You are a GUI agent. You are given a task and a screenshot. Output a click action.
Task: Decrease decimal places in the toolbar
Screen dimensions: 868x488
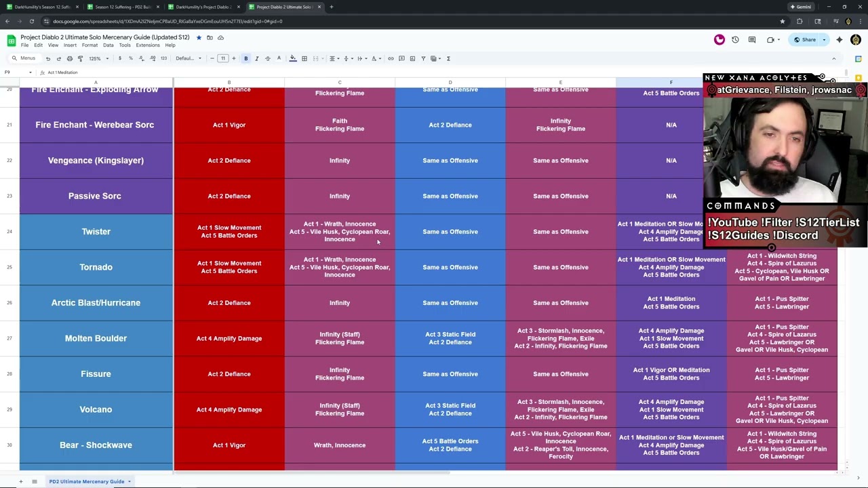pyautogui.click(x=142, y=58)
